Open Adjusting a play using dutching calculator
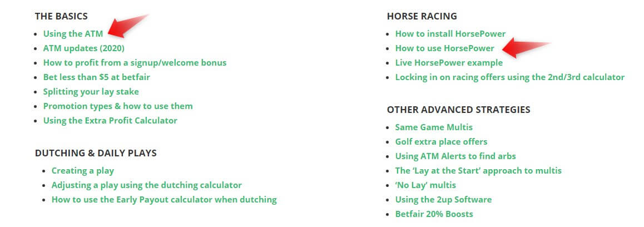The image size is (644, 227). click(147, 185)
